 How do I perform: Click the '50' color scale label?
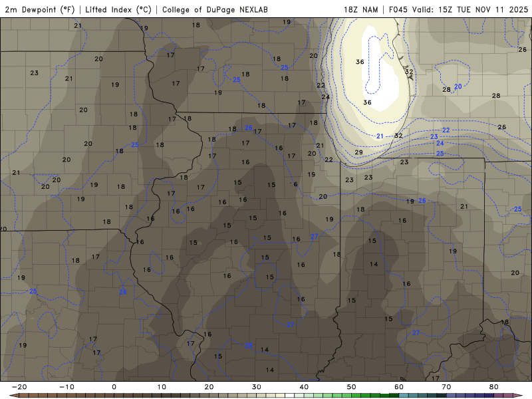[x=352, y=387]
